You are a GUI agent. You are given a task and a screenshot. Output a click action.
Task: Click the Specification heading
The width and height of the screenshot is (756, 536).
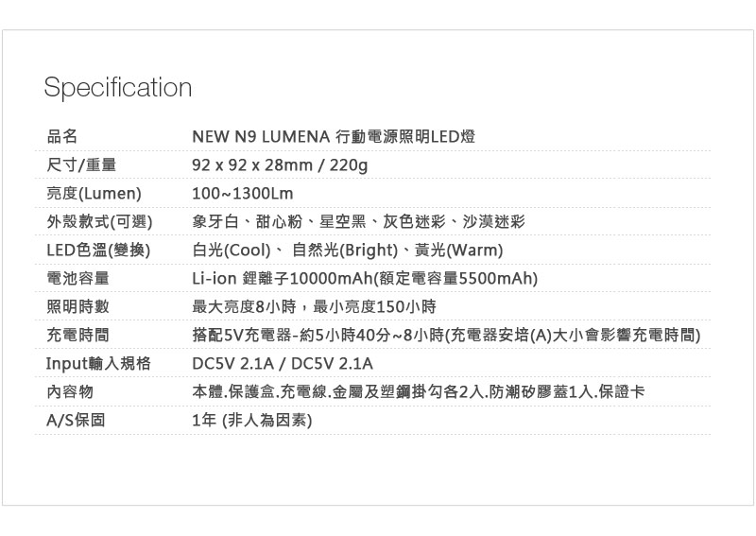click(118, 88)
